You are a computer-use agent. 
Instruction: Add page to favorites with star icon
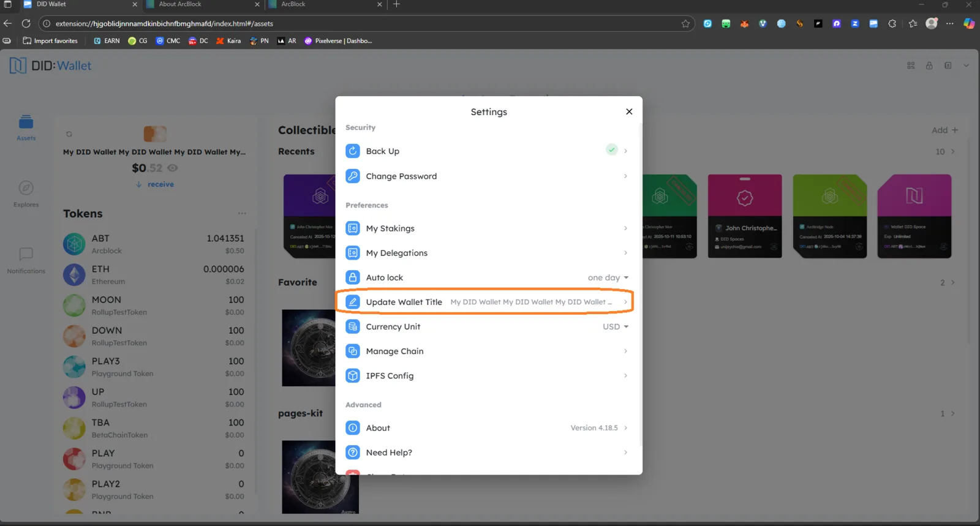pos(685,24)
